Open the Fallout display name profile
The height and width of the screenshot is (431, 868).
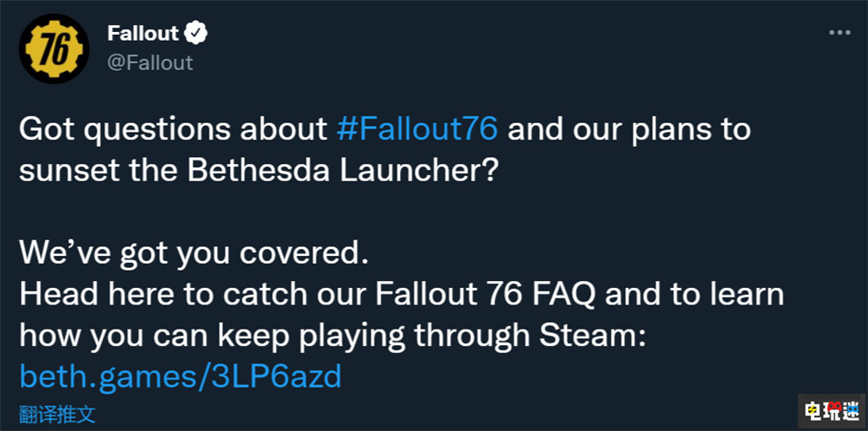click(x=142, y=34)
